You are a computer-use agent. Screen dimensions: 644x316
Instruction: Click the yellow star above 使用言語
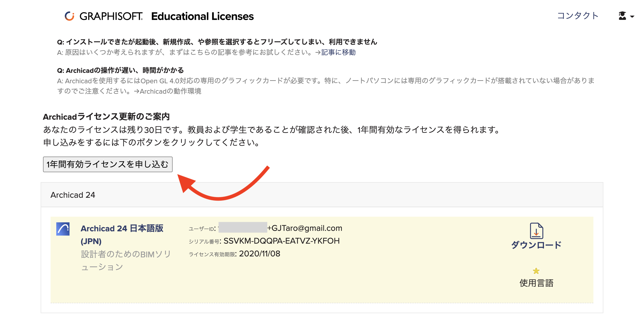(536, 271)
